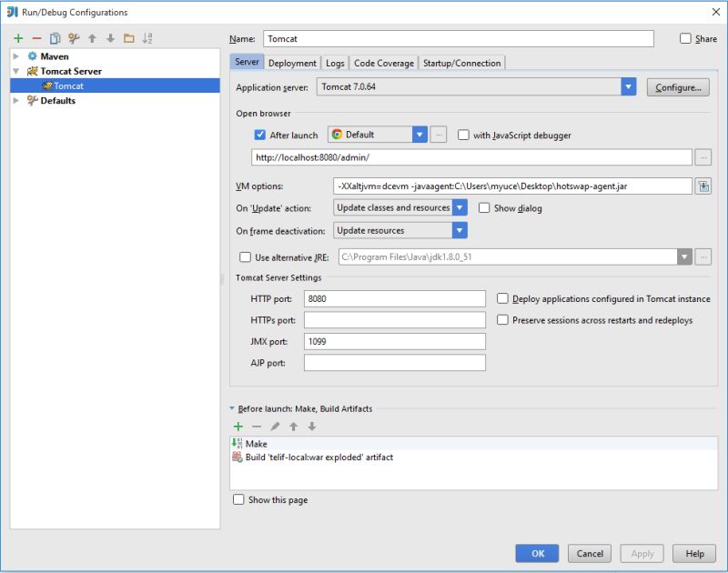
Task: Edit before launch task with pencil icon
Action: 275,427
